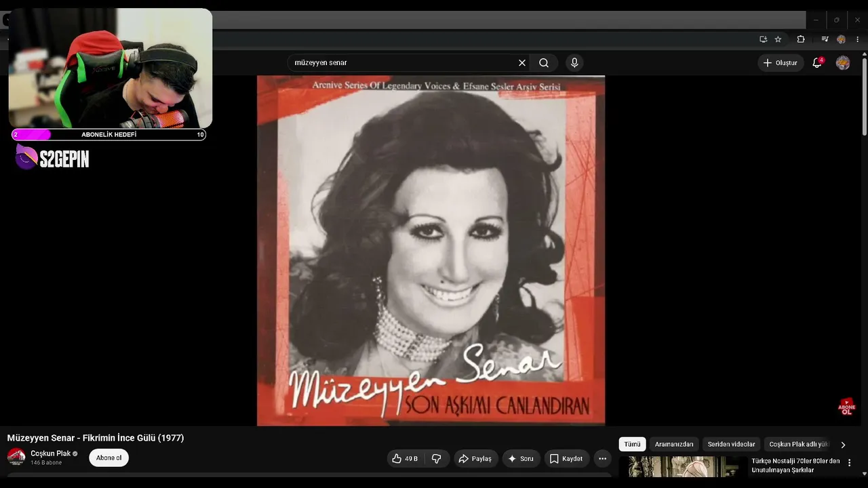Open the Chrome profile avatar

841,39
